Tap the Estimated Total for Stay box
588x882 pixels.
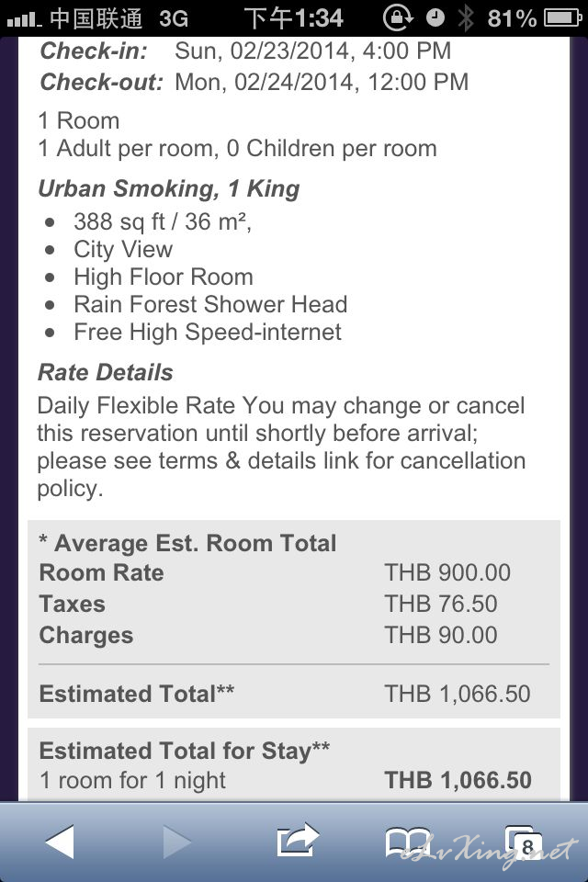point(294,764)
